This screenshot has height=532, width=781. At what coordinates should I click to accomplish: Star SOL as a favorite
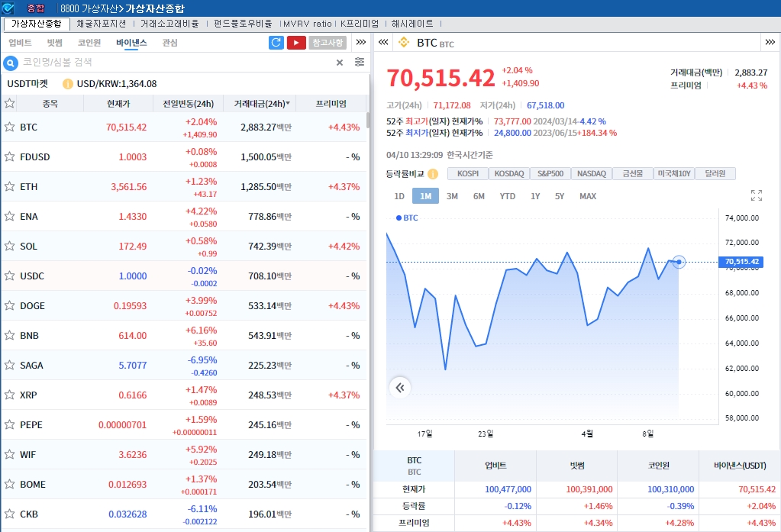[9, 246]
